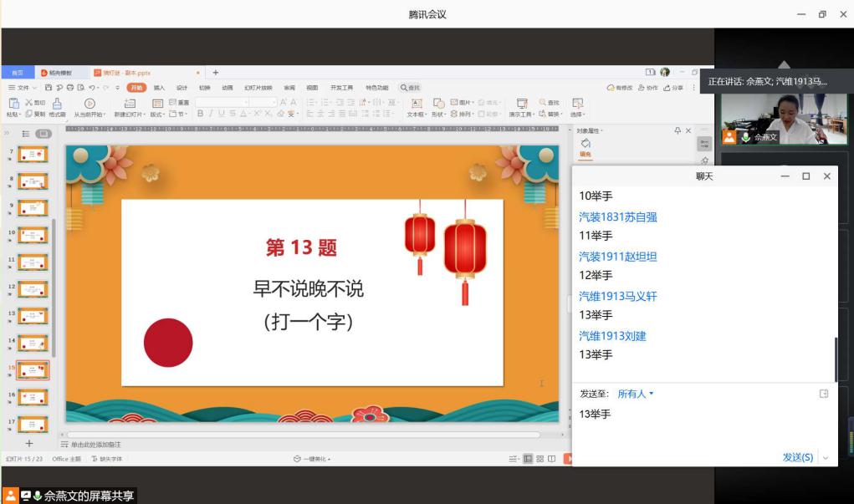
Task: Open the presentation tools icon
Action: tap(522, 104)
